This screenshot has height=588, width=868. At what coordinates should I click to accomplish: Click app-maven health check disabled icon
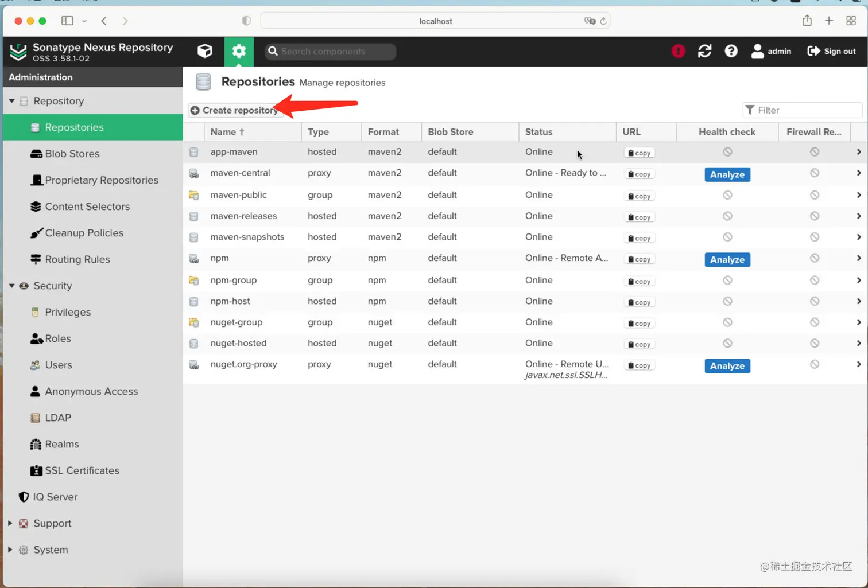tap(727, 152)
